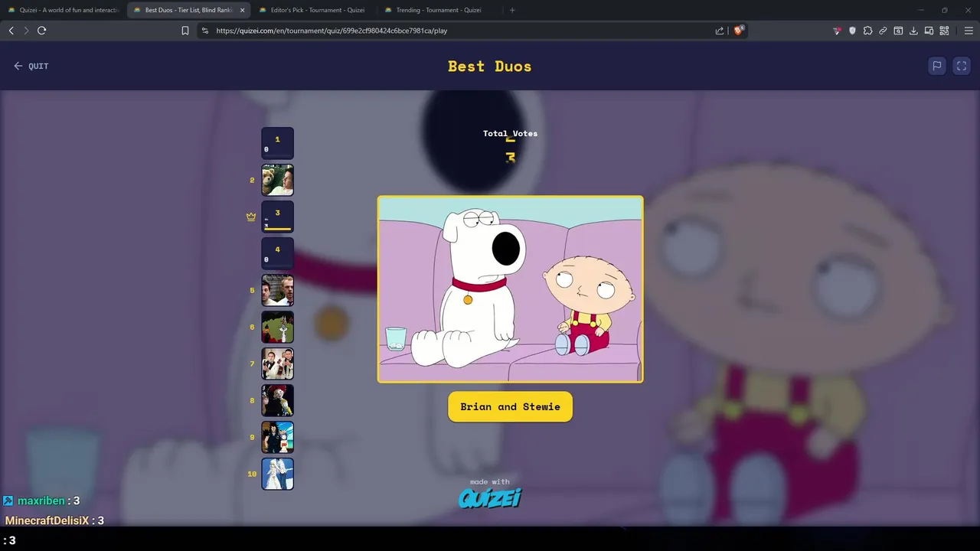Place the duo in empty rank slot 4

pos(277,253)
